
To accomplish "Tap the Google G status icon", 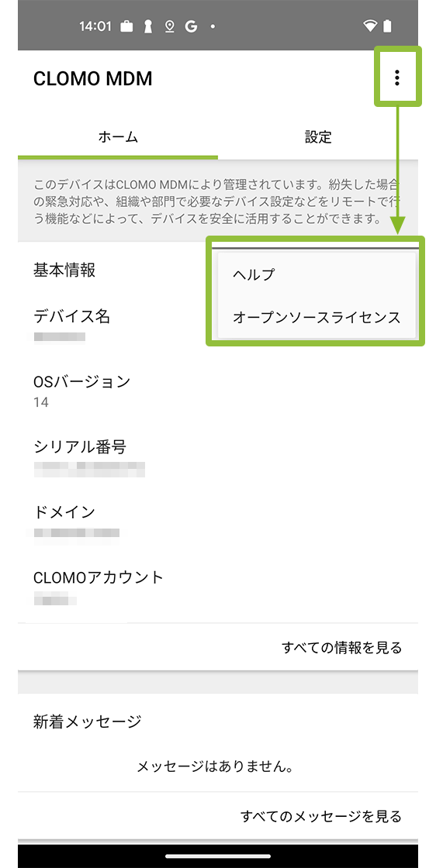I will point(191,26).
